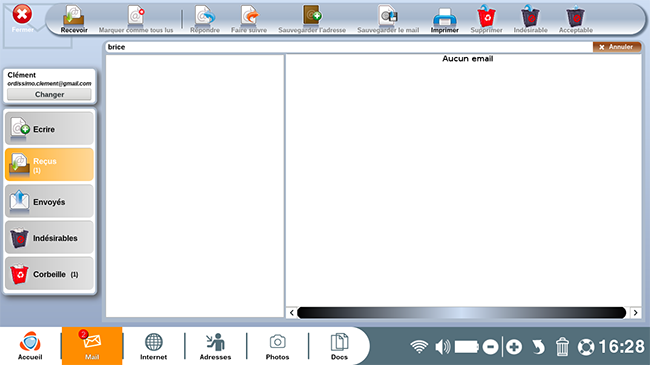Open the Reçus inbox folder
Screen dimensions: 650x365
tap(49, 165)
